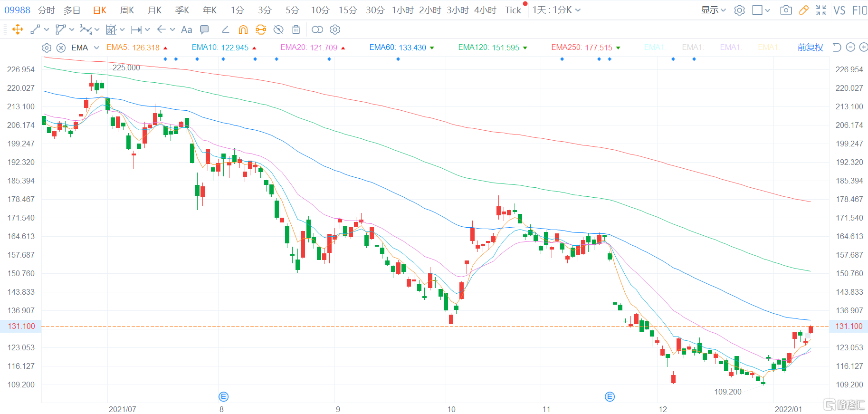Click the orange pencil drawing icon
The image size is (868, 414).
[804, 10]
